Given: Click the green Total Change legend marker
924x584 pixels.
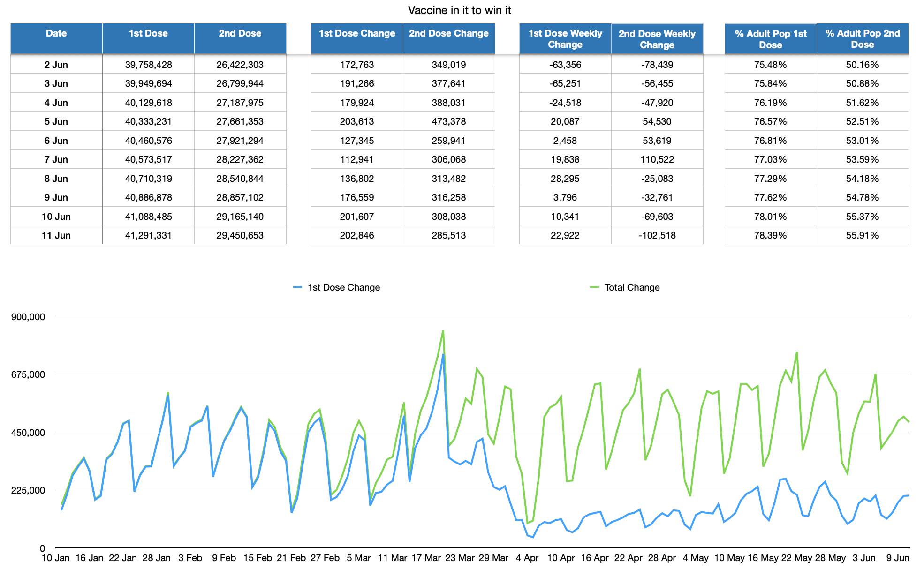Looking at the screenshot, I should pyautogui.click(x=594, y=287).
